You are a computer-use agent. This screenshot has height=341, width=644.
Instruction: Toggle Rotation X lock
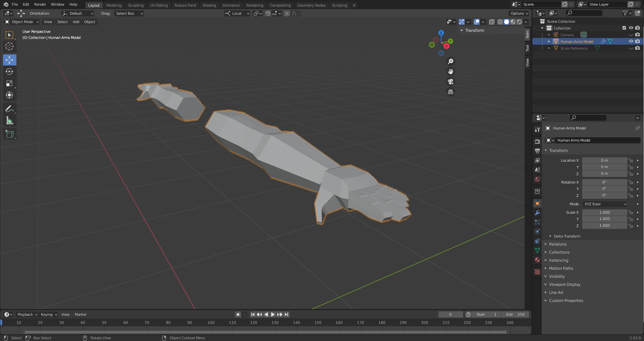(x=631, y=182)
